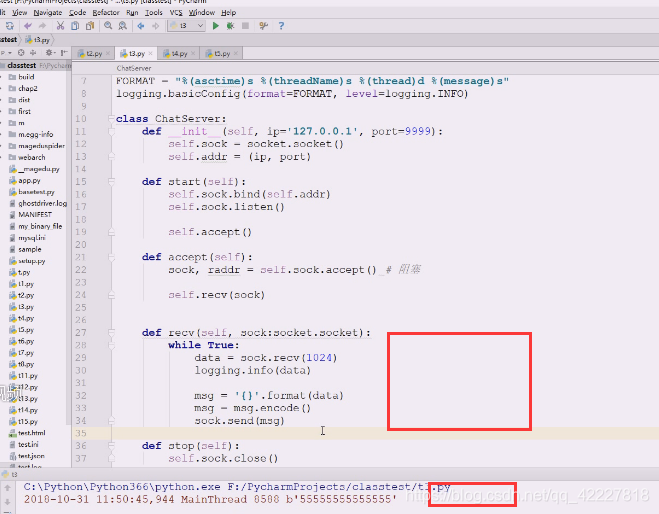Collapse the while True fold marker
659x514 pixels.
point(111,345)
